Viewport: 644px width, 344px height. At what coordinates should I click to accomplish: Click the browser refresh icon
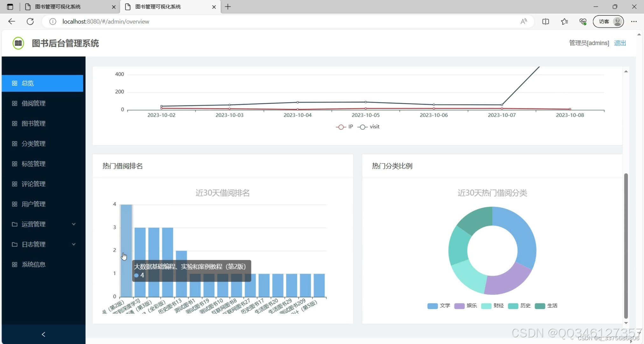(30, 21)
